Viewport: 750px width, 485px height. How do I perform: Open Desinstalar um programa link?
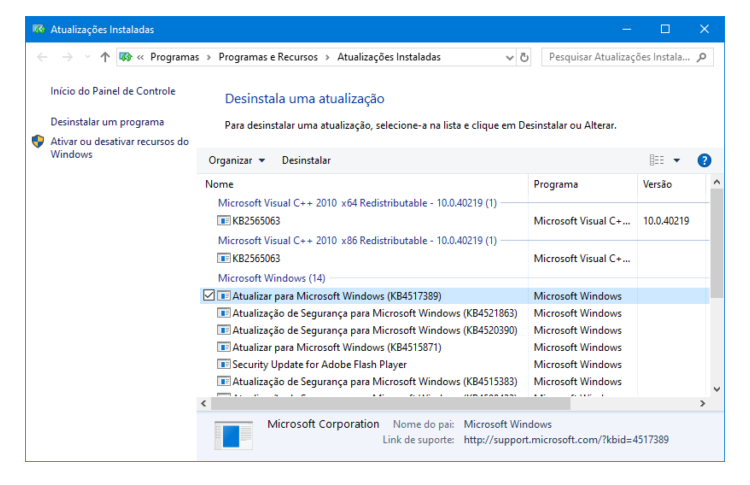point(107,122)
